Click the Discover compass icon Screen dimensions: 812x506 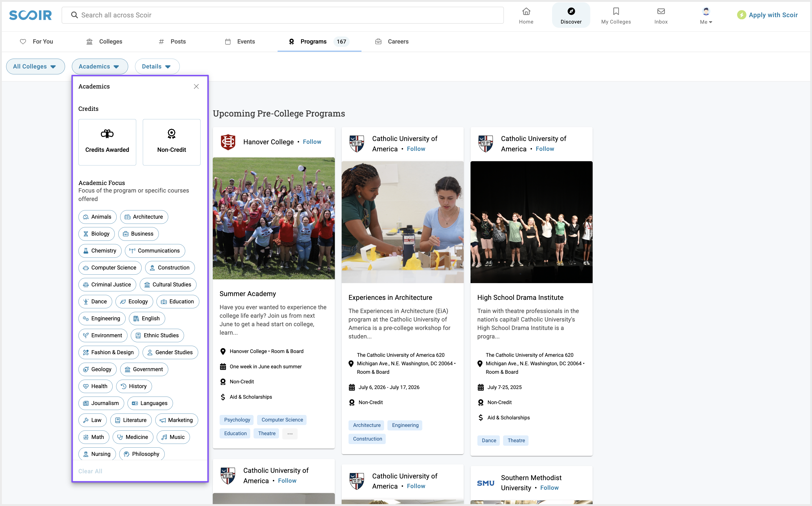pyautogui.click(x=571, y=12)
